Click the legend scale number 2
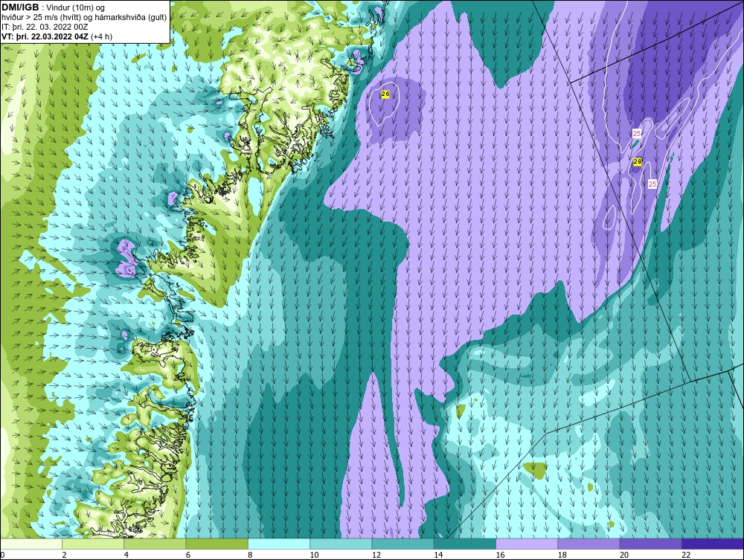The width and height of the screenshot is (744, 560). coord(65,556)
